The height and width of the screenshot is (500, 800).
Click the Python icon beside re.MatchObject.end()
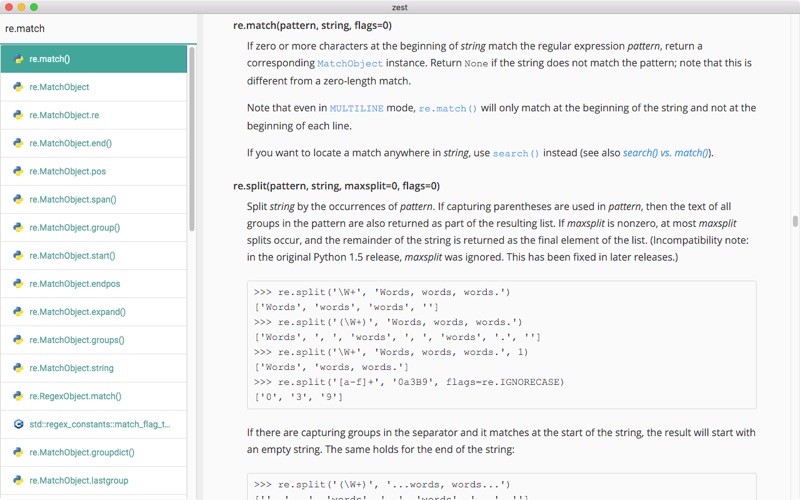pyautogui.click(x=18, y=143)
